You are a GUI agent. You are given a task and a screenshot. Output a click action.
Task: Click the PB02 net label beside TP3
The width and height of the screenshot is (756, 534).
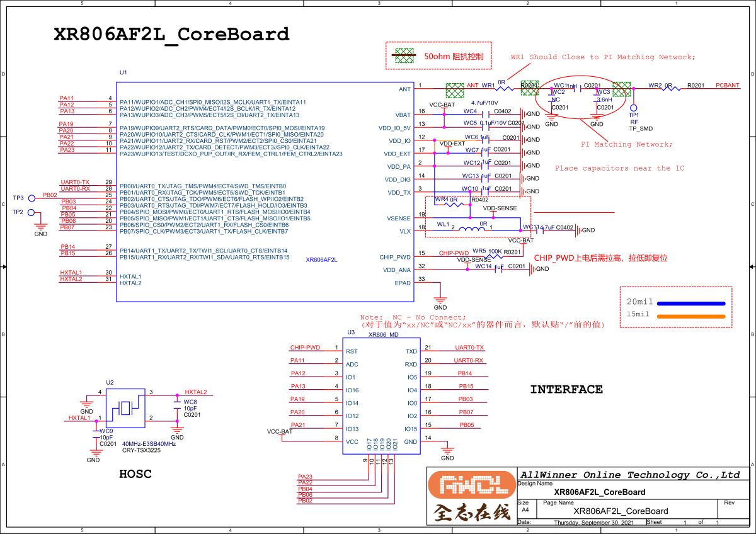[50, 195]
